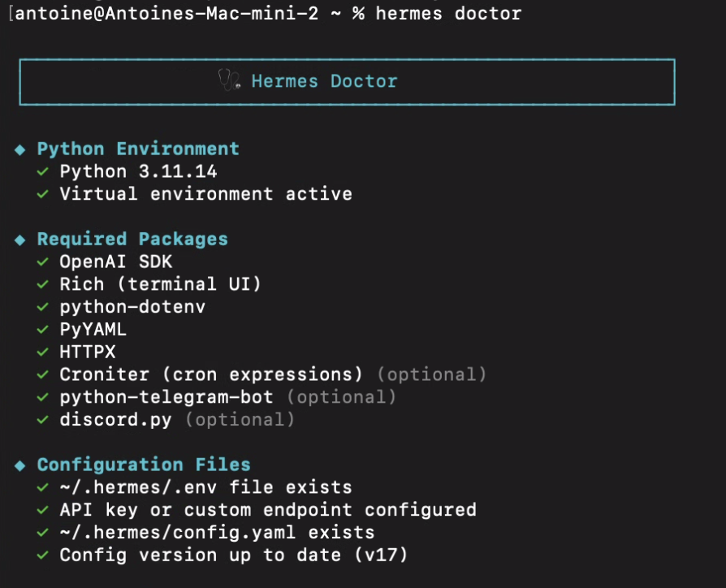Image resolution: width=726 pixels, height=588 pixels.
Task: Click the 'discord.py' text
Action: pos(116,421)
